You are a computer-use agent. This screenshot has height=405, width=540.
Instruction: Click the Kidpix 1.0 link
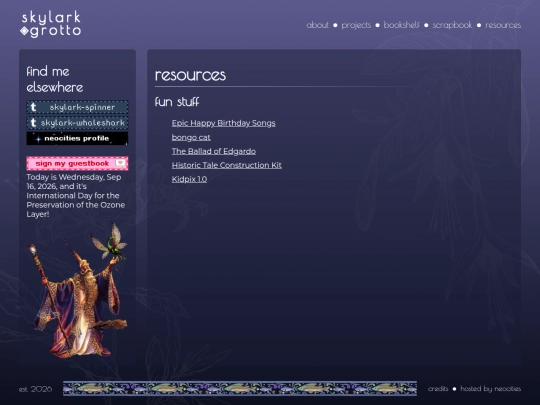tap(189, 179)
